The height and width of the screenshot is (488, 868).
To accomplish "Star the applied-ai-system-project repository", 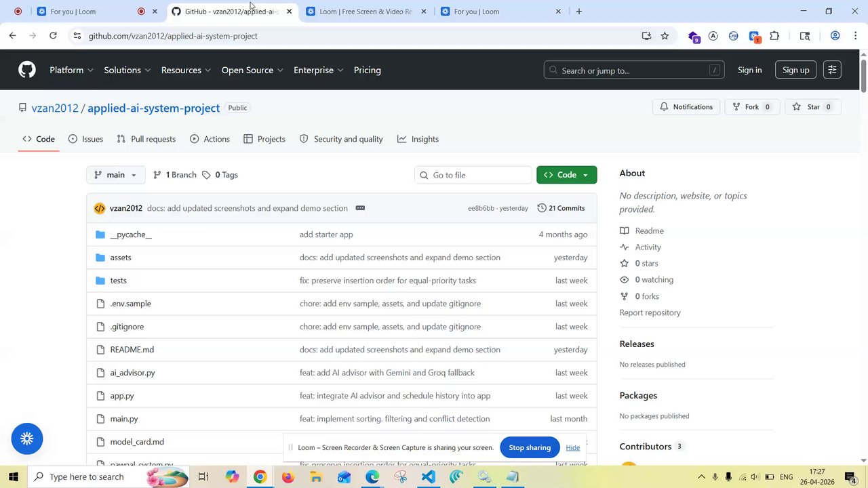I will [812, 107].
